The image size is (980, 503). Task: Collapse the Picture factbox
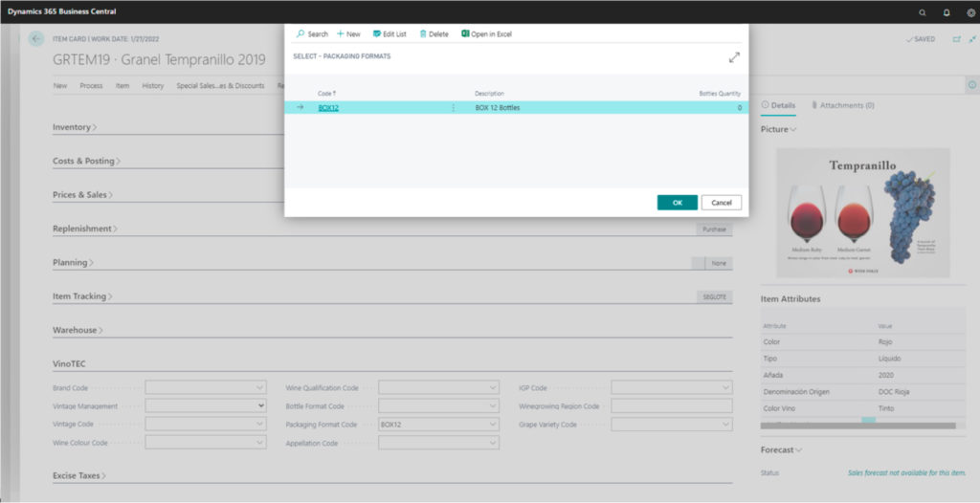coord(778,129)
